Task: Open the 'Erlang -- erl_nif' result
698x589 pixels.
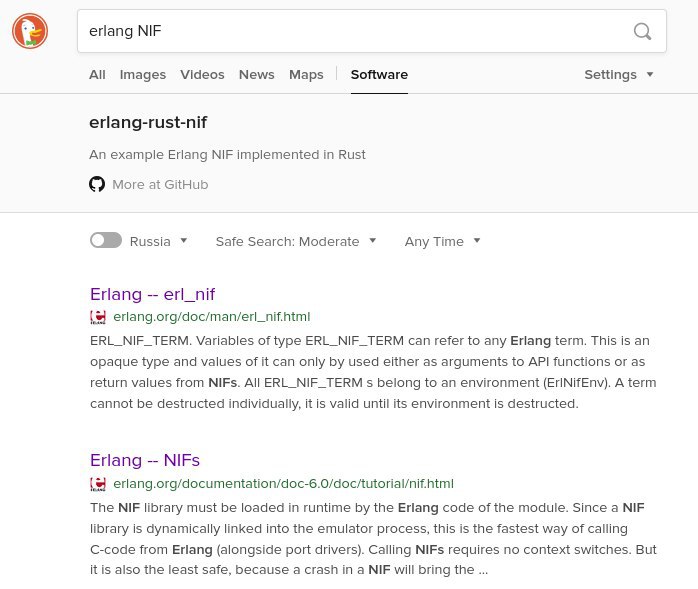Action: coord(152,294)
